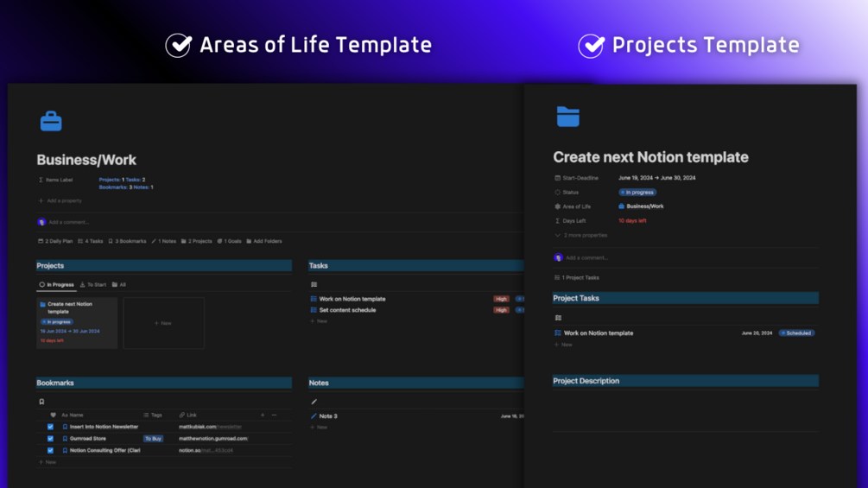
Task: Click the pencil icon beside Note 3
Action: click(x=314, y=416)
